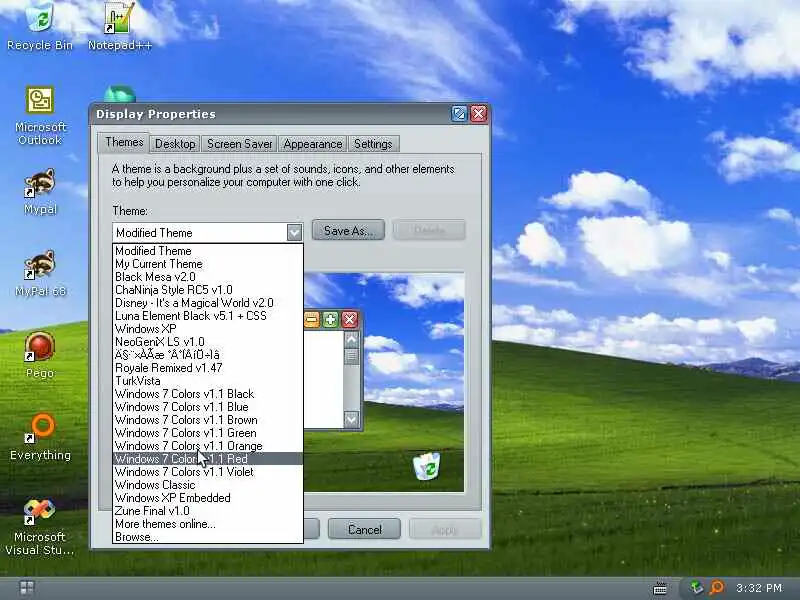Select Windows 7 Colors v1.1 Brown
This screenshot has height=600, width=800.
208,420
